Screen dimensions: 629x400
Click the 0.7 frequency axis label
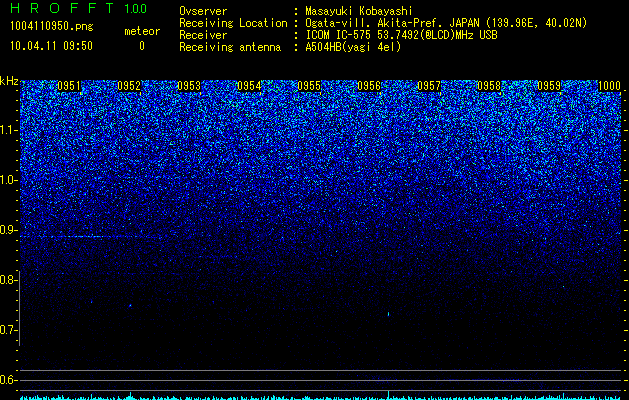point(8,330)
